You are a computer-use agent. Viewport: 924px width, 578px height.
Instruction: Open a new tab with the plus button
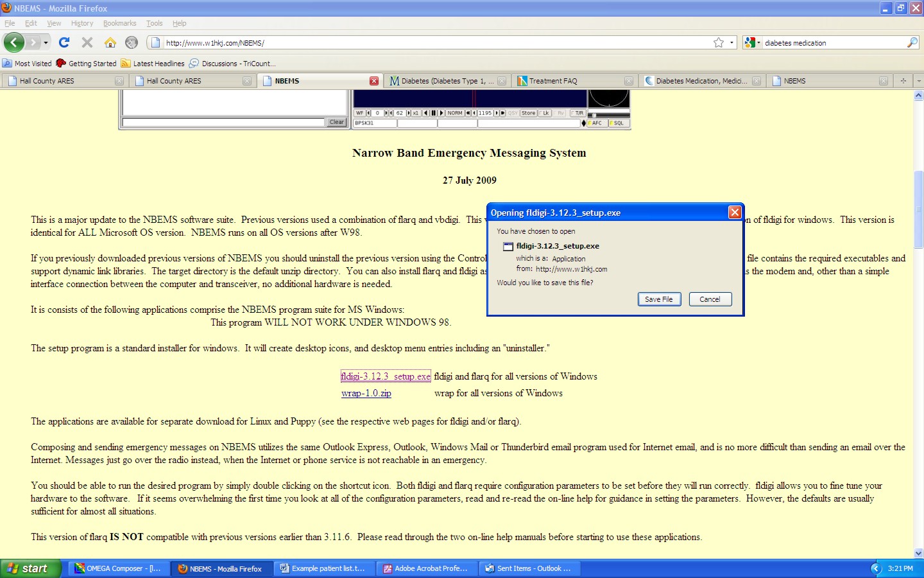[x=903, y=81]
